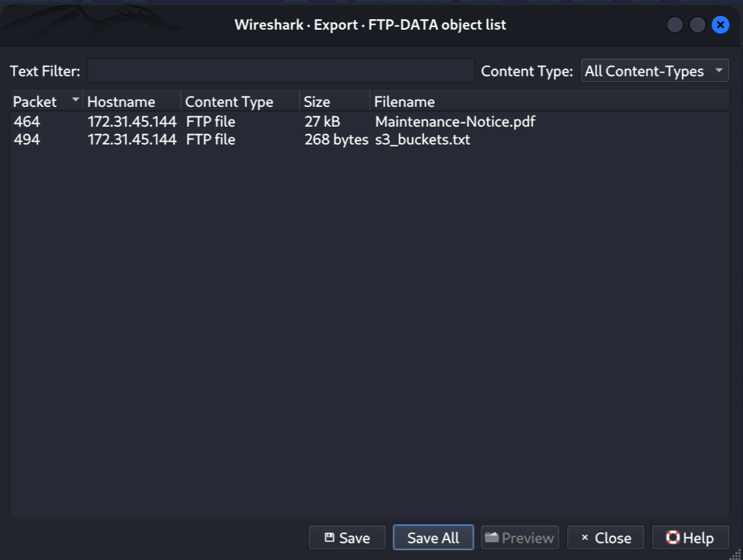Select packet 464 in the object list
The width and height of the screenshot is (743, 560).
[x=27, y=122]
